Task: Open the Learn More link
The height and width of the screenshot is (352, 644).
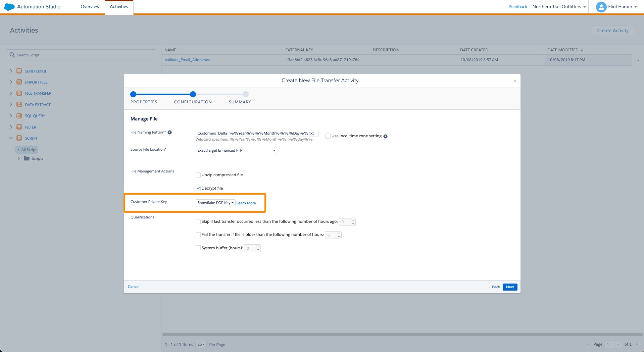Action: pyautogui.click(x=246, y=203)
